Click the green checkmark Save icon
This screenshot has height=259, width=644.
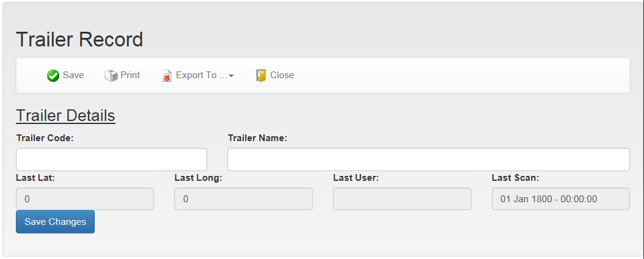(53, 76)
